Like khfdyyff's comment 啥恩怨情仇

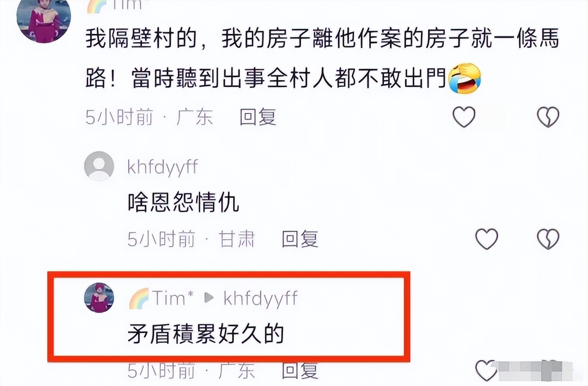tap(486, 239)
